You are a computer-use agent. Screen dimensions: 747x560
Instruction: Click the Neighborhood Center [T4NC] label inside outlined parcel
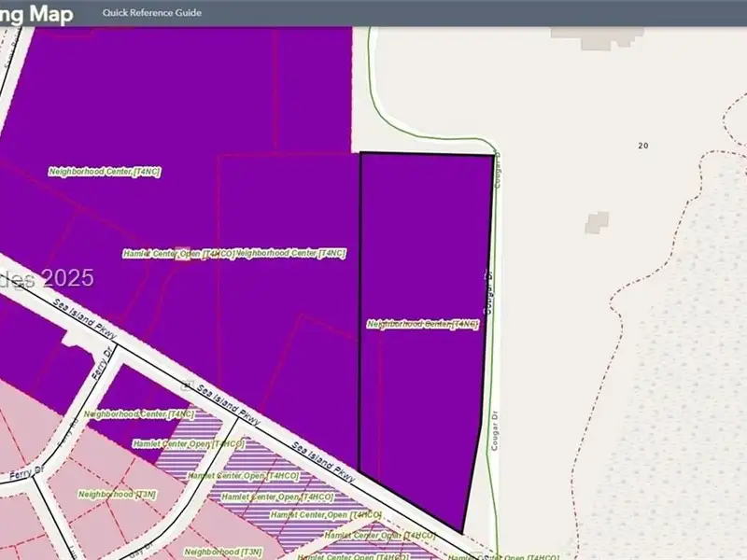[423, 325]
